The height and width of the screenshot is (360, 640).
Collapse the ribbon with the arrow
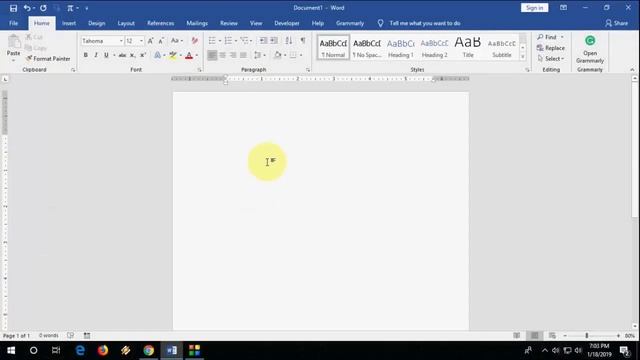(x=632, y=70)
